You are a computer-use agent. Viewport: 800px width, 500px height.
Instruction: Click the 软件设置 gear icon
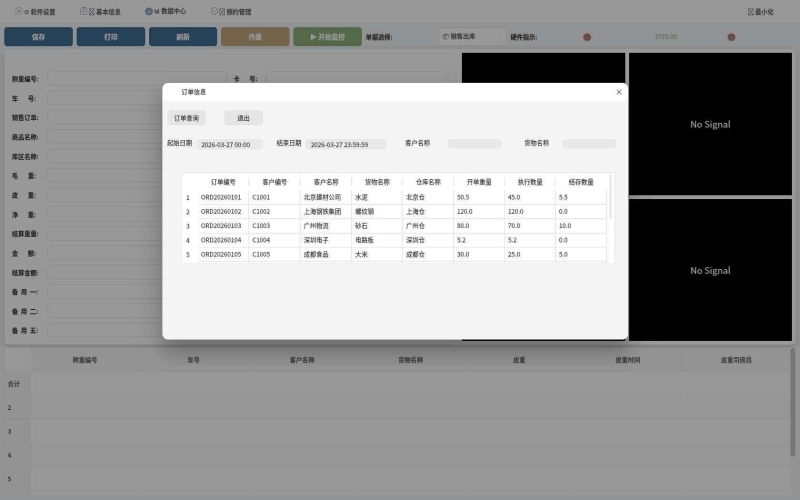pos(19,12)
